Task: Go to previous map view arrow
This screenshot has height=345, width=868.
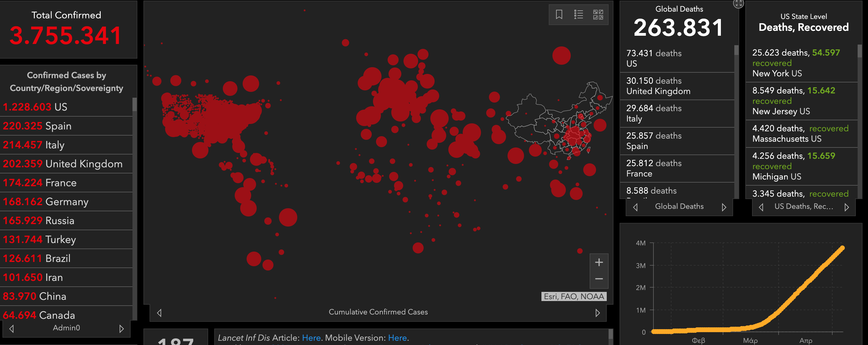Action: pyautogui.click(x=159, y=313)
